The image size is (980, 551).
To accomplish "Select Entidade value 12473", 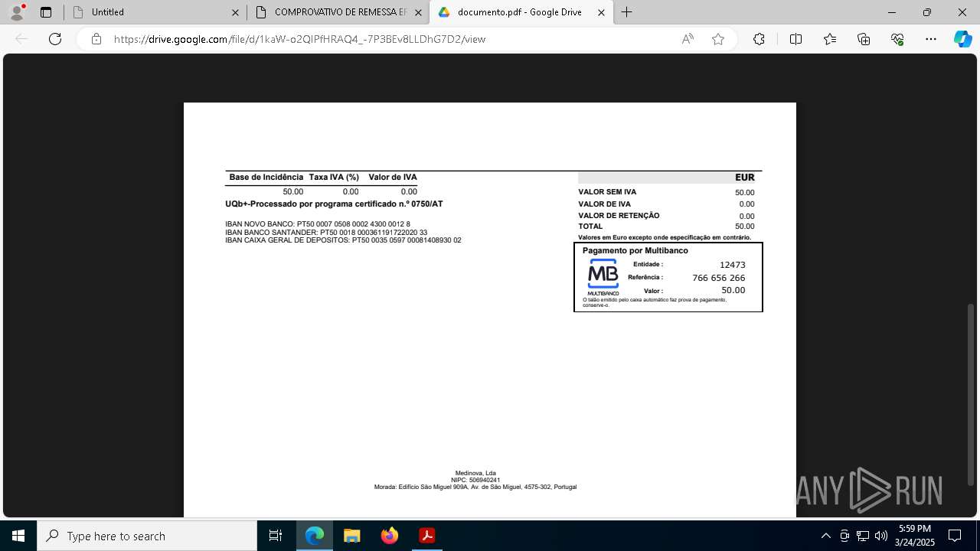I will pyautogui.click(x=733, y=265).
